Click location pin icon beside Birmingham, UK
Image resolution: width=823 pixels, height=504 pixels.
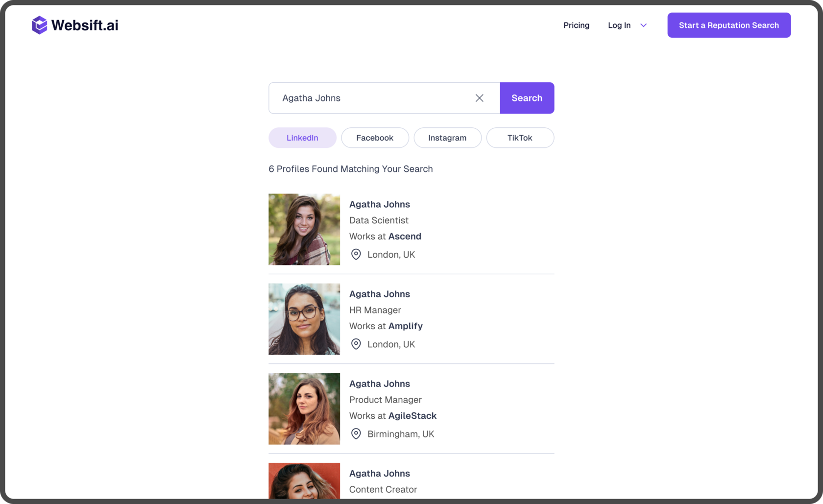[356, 434]
